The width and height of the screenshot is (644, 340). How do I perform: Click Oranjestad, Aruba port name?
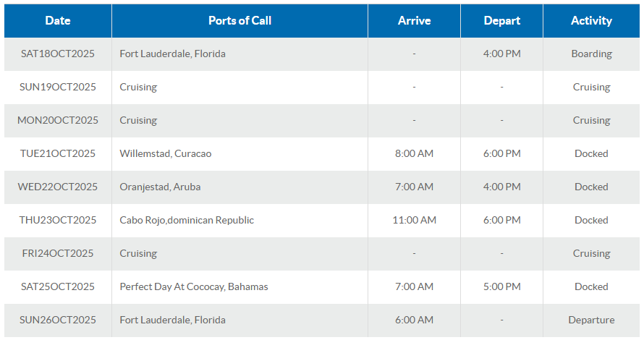click(x=160, y=187)
